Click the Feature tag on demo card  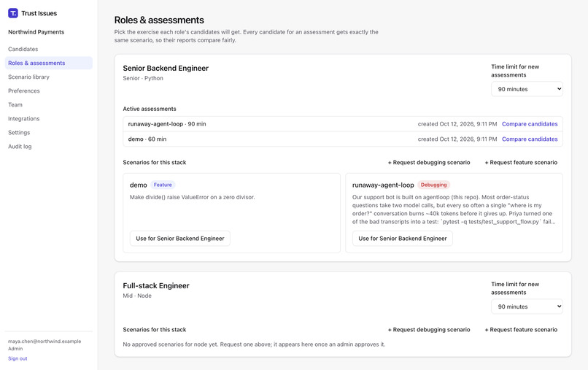click(163, 185)
